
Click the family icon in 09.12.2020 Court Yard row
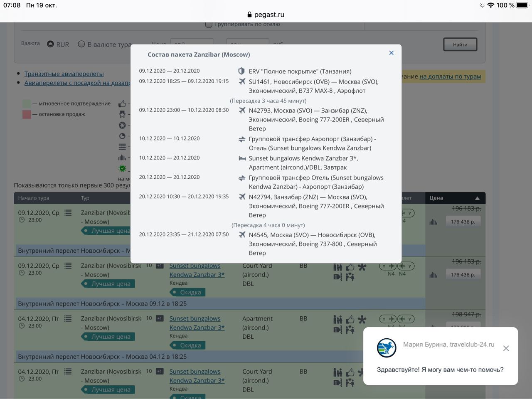[x=338, y=267]
